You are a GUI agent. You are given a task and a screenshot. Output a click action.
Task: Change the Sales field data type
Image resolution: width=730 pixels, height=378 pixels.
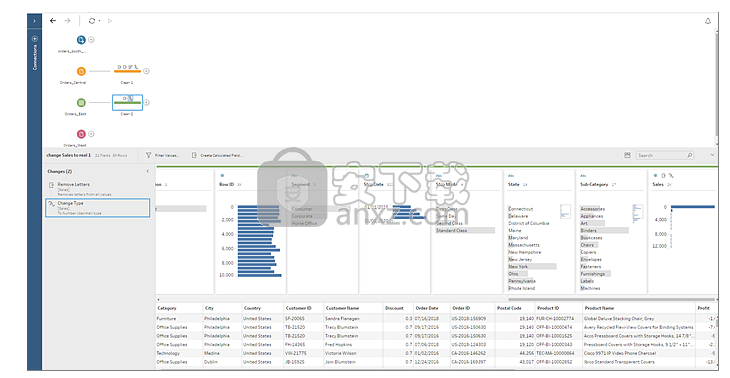pyautogui.click(x=655, y=176)
